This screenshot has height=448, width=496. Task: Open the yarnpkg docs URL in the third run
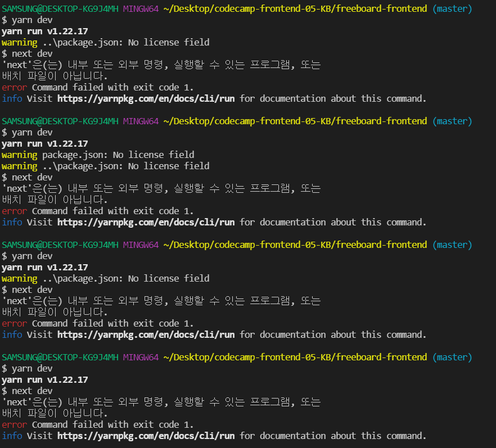(x=146, y=335)
